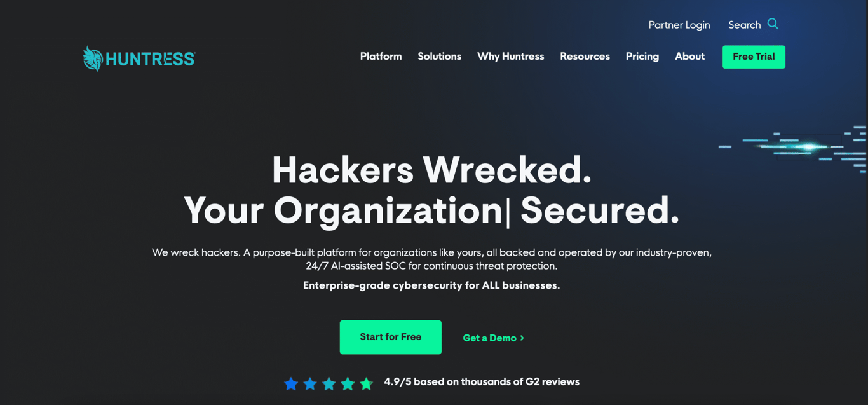868x405 pixels.
Task: Click the Start for Free button
Action: (390, 337)
